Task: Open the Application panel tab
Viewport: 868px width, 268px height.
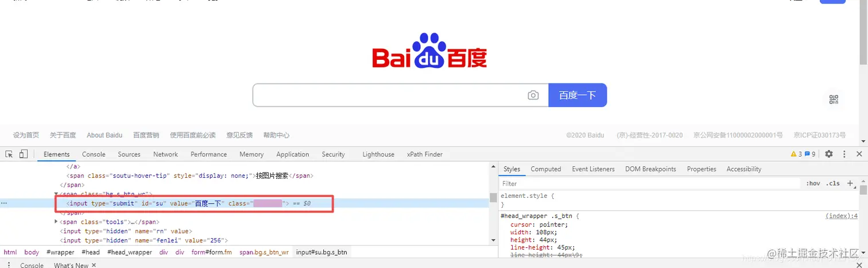Action: [293, 154]
